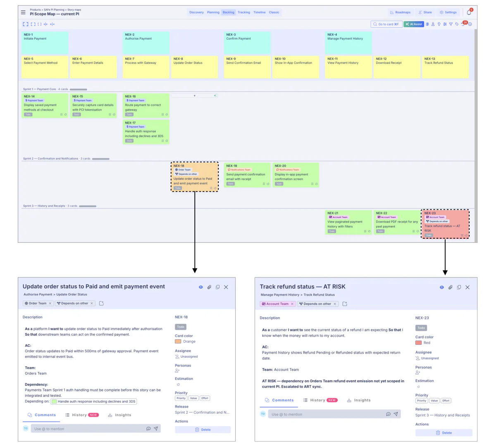Open the Settings button

coord(448,12)
